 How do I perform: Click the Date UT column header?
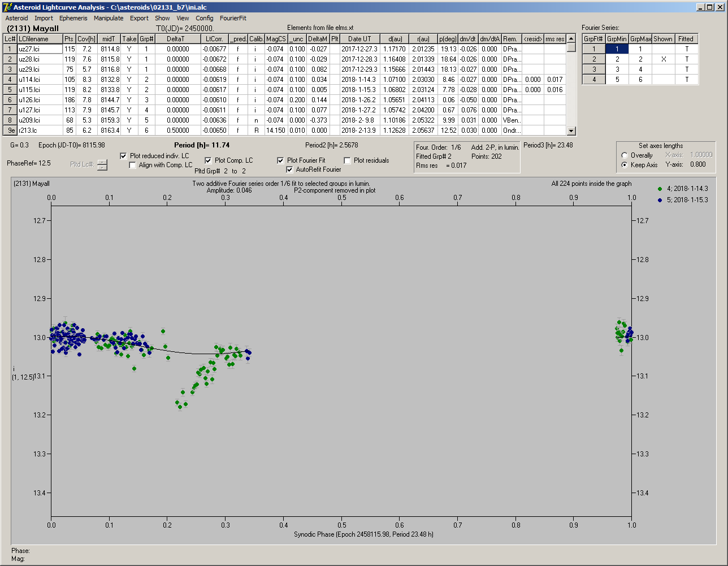coord(359,39)
